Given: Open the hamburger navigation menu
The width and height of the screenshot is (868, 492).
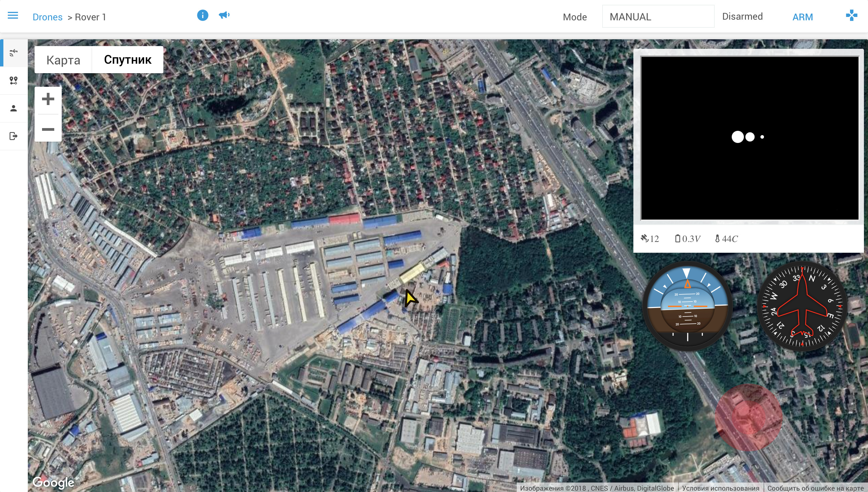Looking at the screenshot, I should coord(13,16).
